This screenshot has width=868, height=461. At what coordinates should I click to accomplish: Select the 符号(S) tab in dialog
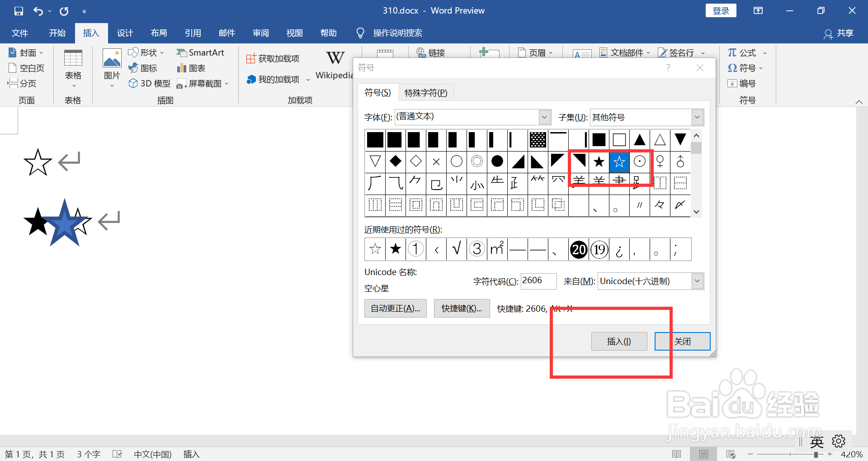click(378, 92)
